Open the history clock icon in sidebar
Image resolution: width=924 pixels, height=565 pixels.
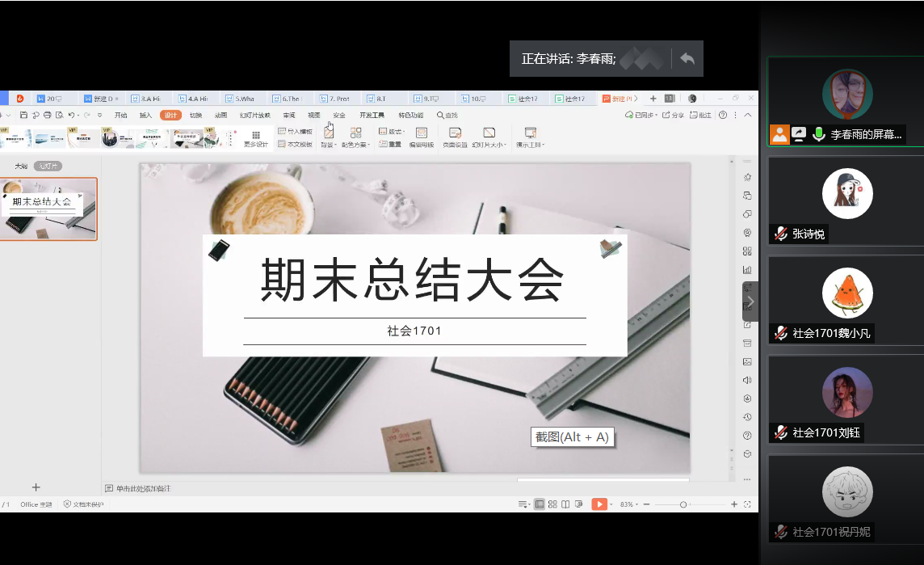point(747,417)
